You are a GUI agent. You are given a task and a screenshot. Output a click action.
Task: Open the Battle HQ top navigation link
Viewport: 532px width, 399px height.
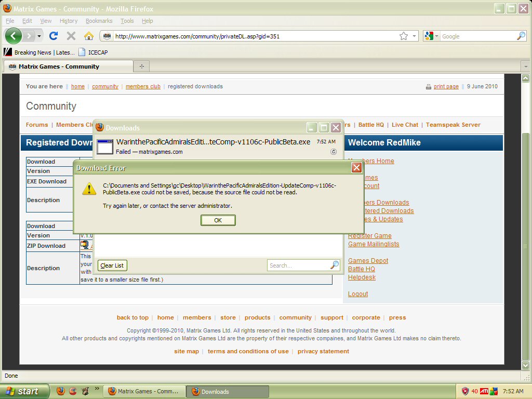click(x=371, y=125)
